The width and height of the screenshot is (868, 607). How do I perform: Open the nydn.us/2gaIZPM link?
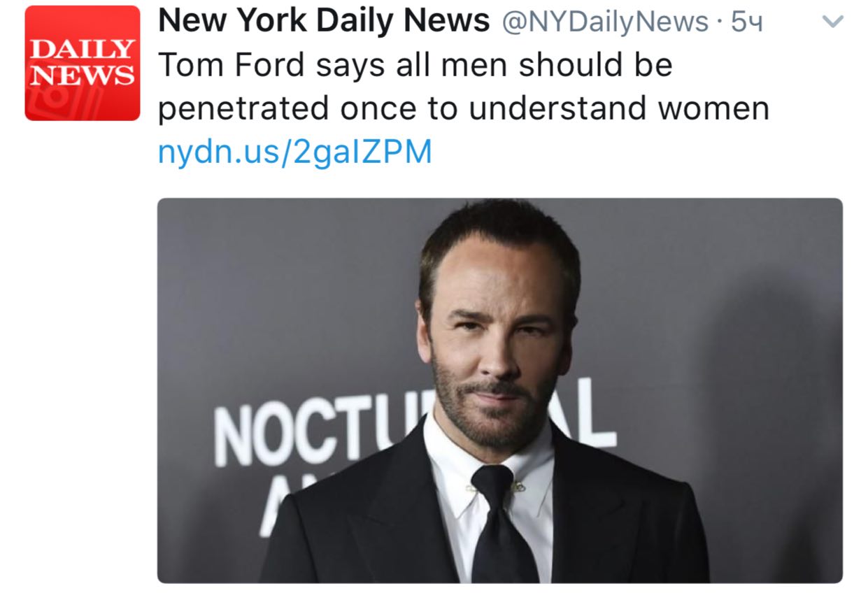295,152
